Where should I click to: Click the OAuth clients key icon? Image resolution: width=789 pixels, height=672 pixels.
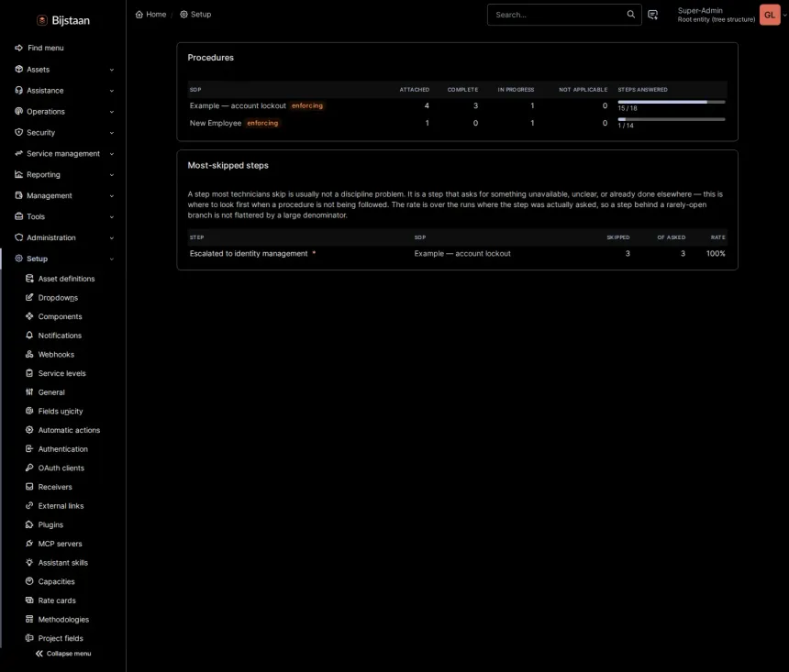[x=29, y=468]
